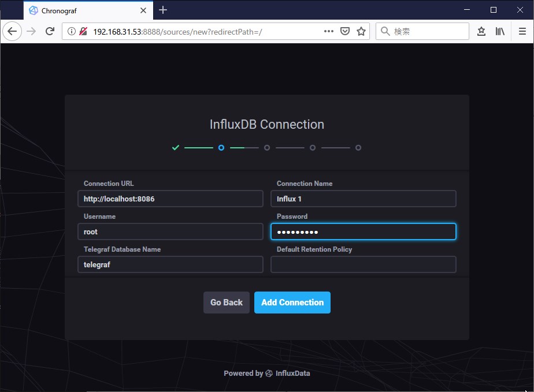534x392 pixels.
Task: Save page to Pocket icon
Action: 345,31
